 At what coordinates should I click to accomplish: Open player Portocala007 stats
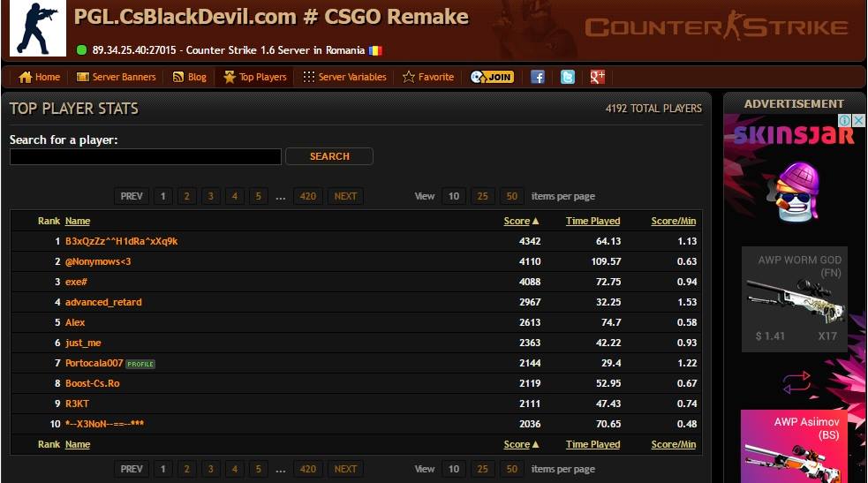point(94,363)
